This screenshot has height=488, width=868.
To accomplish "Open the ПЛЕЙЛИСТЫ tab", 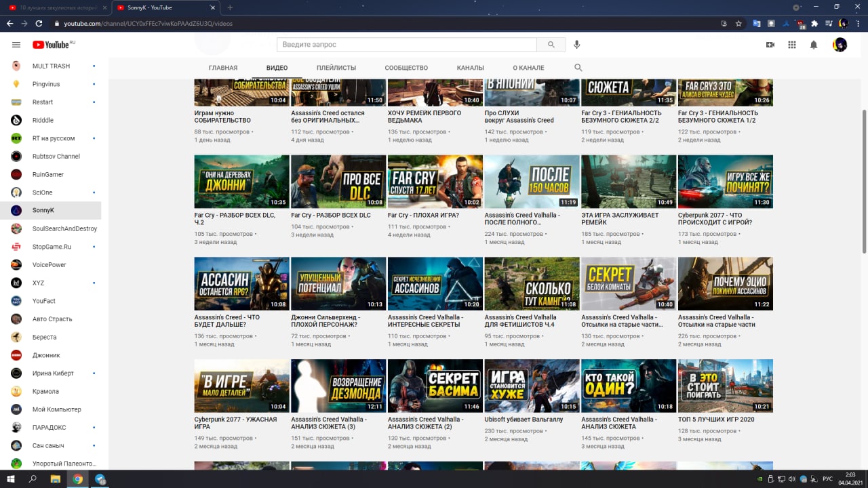I will click(x=336, y=68).
